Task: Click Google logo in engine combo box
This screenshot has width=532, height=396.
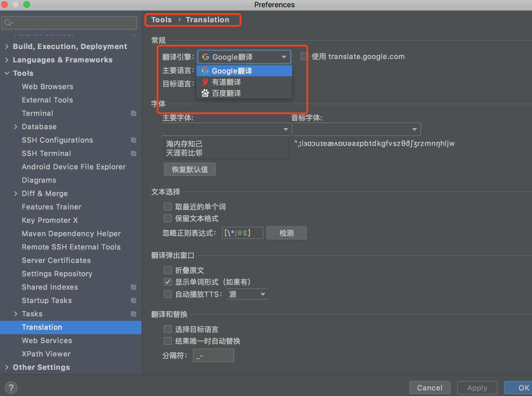Action: point(206,57)
